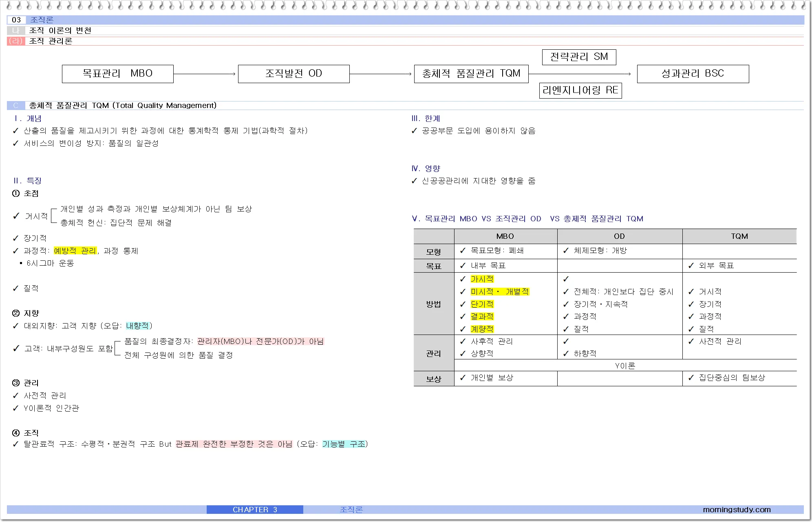Click the 조직발전 OD flow box

point(293,74)
